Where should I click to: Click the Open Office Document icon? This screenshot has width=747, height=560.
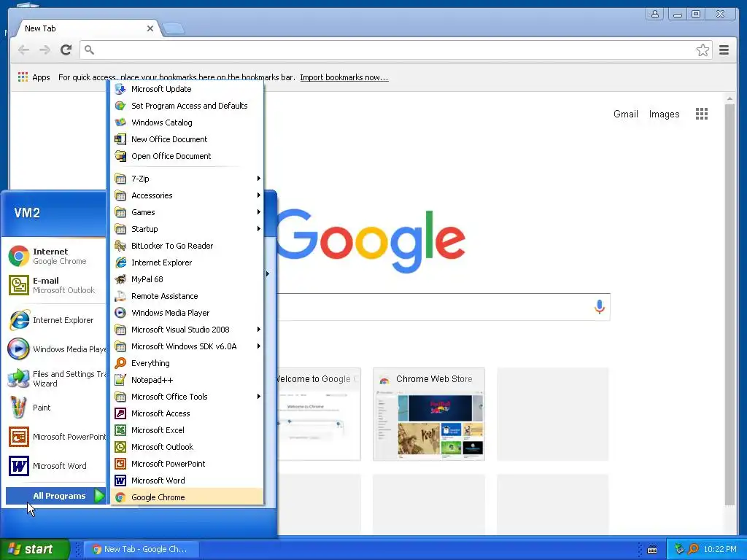120,156
